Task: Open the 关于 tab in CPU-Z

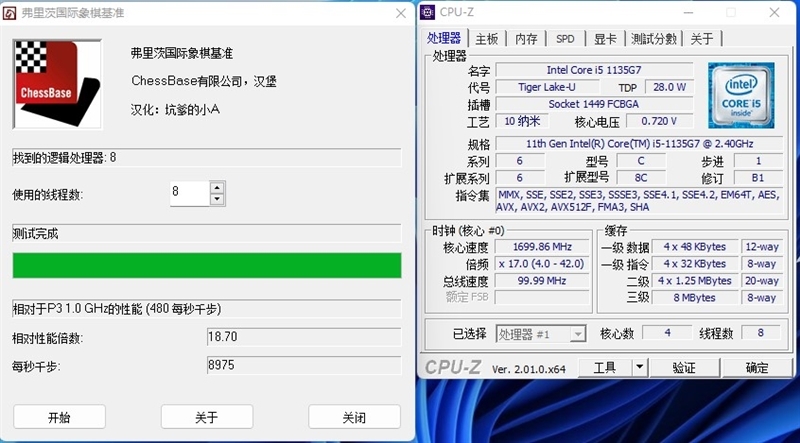Action: (702, 39)
